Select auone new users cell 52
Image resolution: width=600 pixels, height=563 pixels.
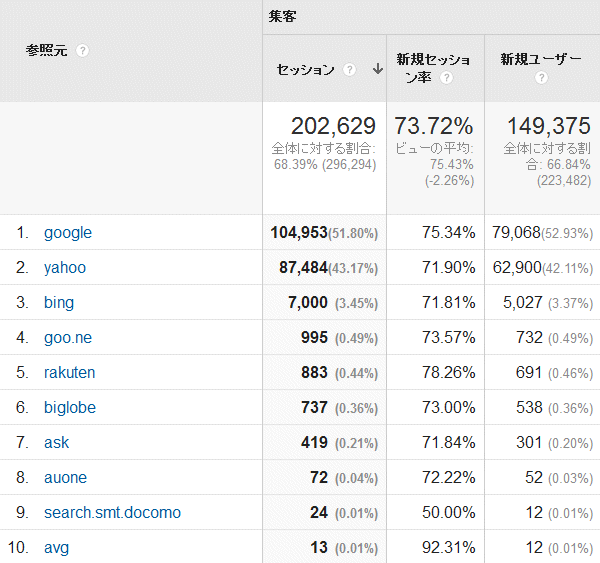point(534,478)
